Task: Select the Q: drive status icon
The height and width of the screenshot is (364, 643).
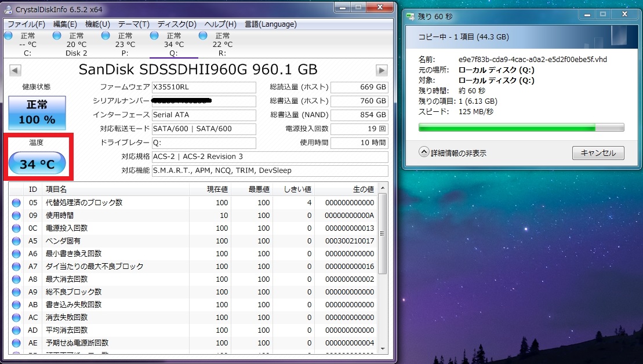Action: click(x=154, y=36)
